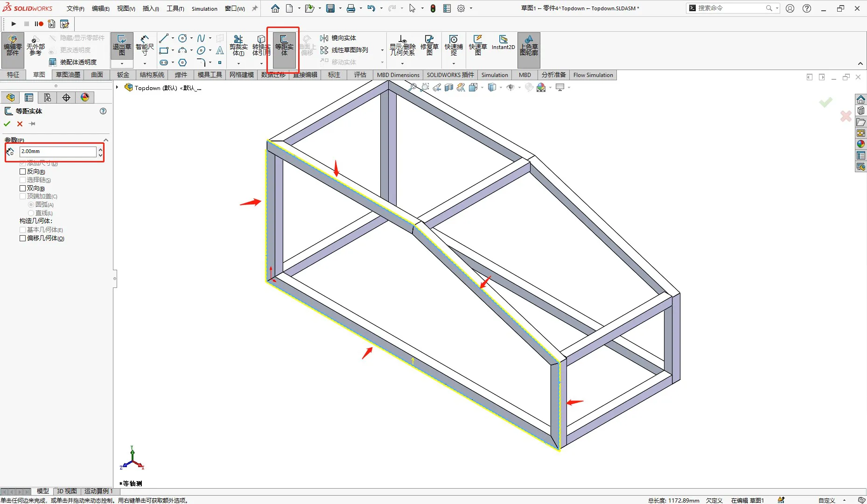This screenshot has width=867, height=504.
Task: Select the Spline sketch tool
Action: tap(201, 38)
